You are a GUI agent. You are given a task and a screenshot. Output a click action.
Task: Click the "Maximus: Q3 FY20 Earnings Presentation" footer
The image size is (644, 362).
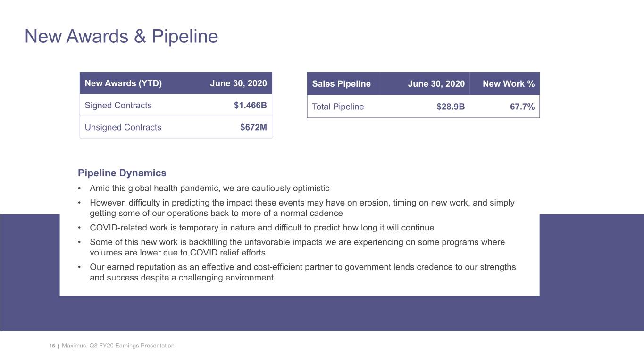tap(118, 346)
